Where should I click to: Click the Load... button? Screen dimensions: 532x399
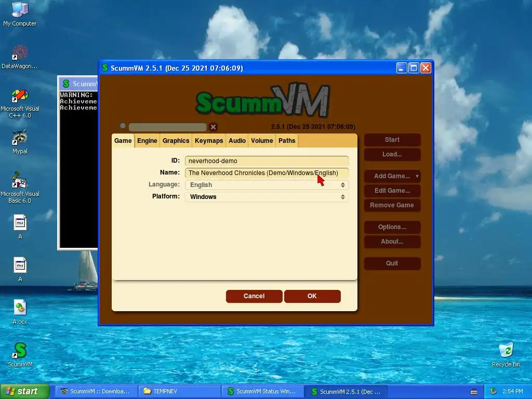click(392, 154)
